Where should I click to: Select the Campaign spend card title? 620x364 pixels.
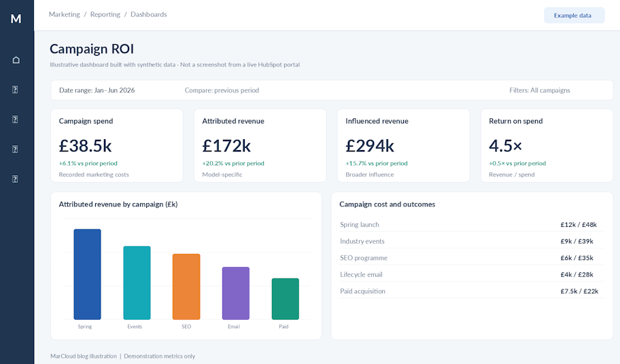click(x=86, y=121)
